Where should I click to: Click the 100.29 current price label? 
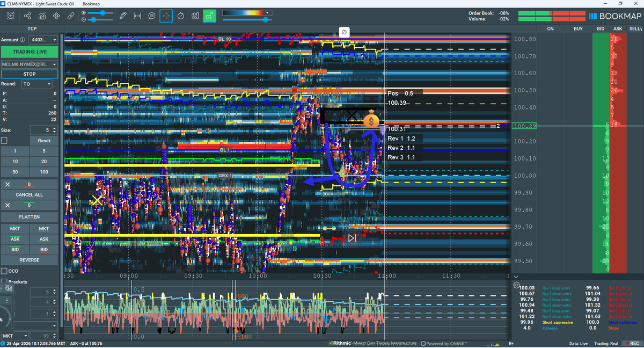click(525, 126)
